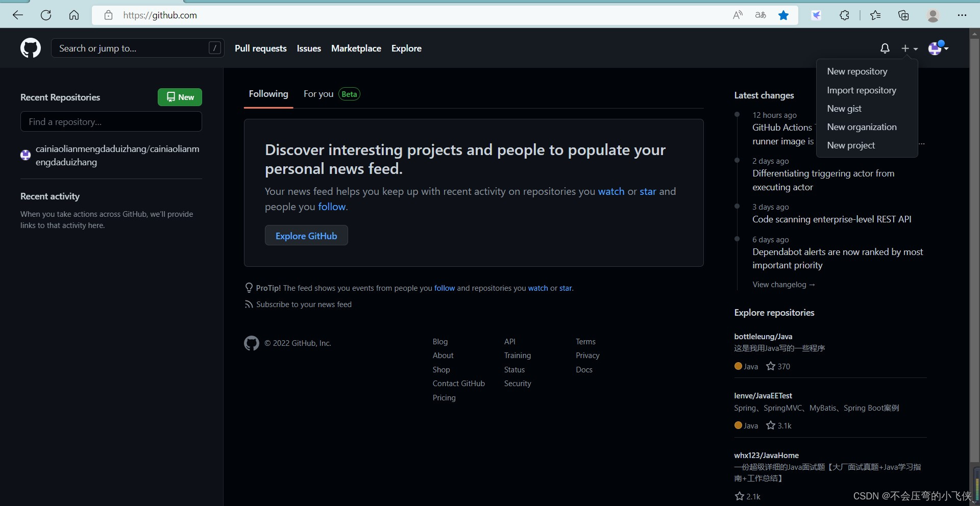Click the star icon next to 3.1k
This screenshot has height=506, width=980.
(x=771, y=425)
